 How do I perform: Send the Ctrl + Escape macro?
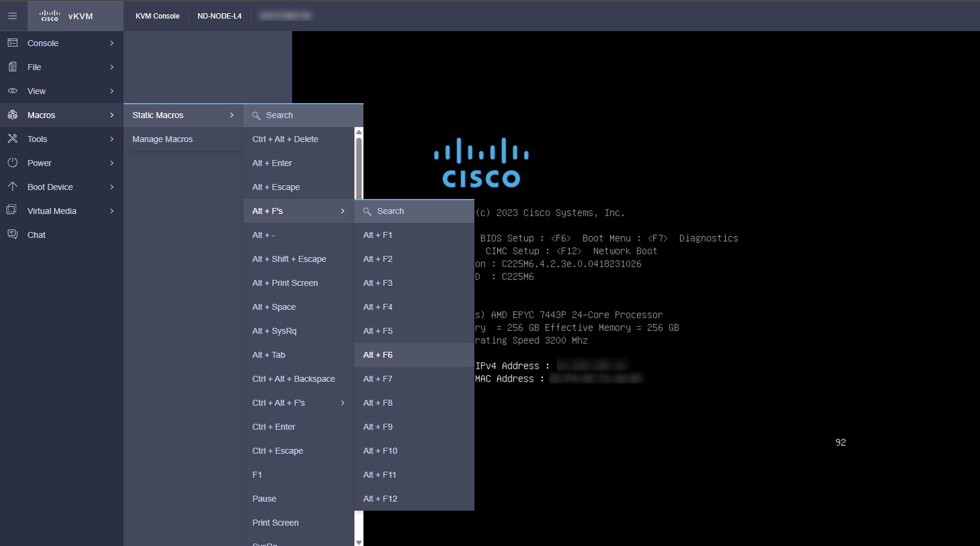pos(299,451)
